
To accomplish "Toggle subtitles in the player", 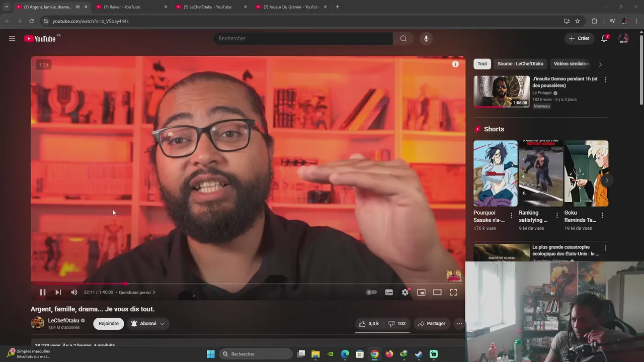I will click(x=389, y=292).
